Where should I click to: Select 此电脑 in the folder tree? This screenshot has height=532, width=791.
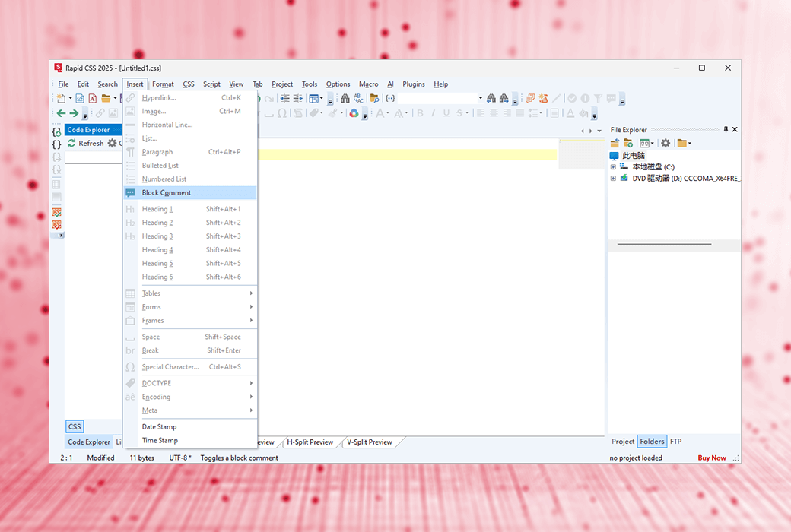633,155
